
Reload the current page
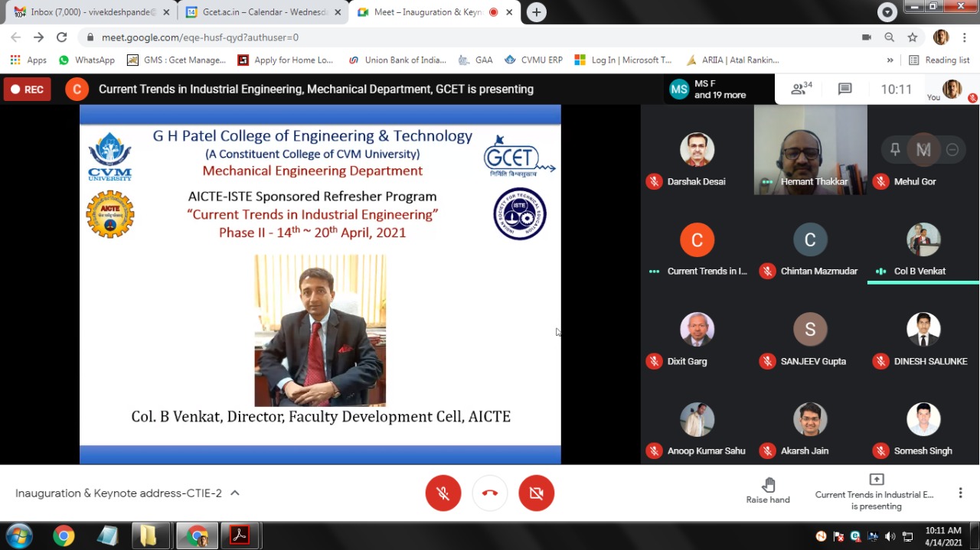point(62,37)
